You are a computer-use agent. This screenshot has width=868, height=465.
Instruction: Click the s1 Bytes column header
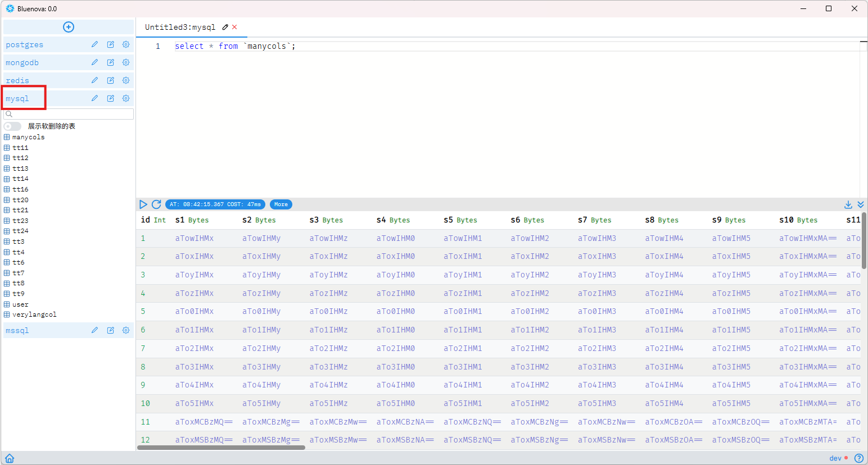click(x=192, y=220)
